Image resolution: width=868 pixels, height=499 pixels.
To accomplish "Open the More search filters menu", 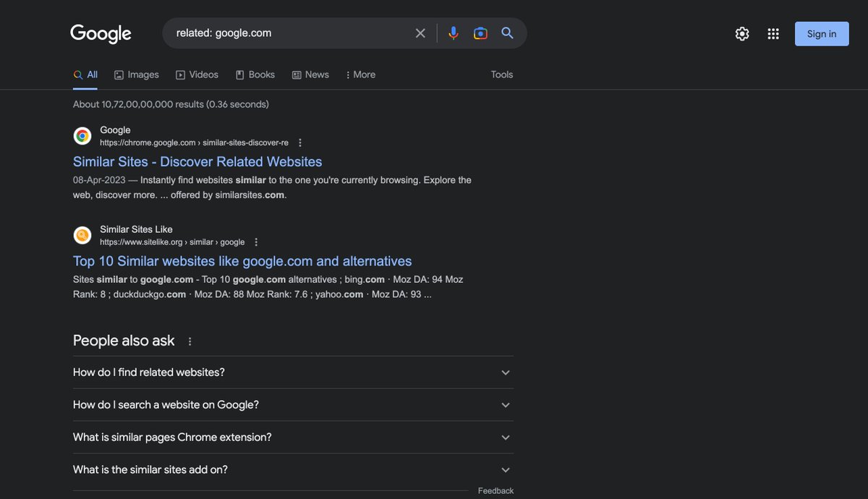I will click(x=360, y=74).
